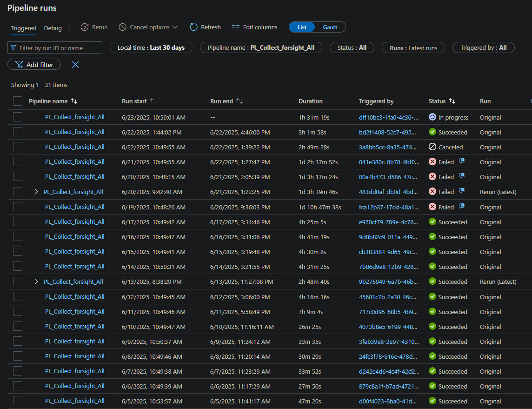532x409 pixels.
Task: Tick the select-all header checkbox
Action: point(18,101)
